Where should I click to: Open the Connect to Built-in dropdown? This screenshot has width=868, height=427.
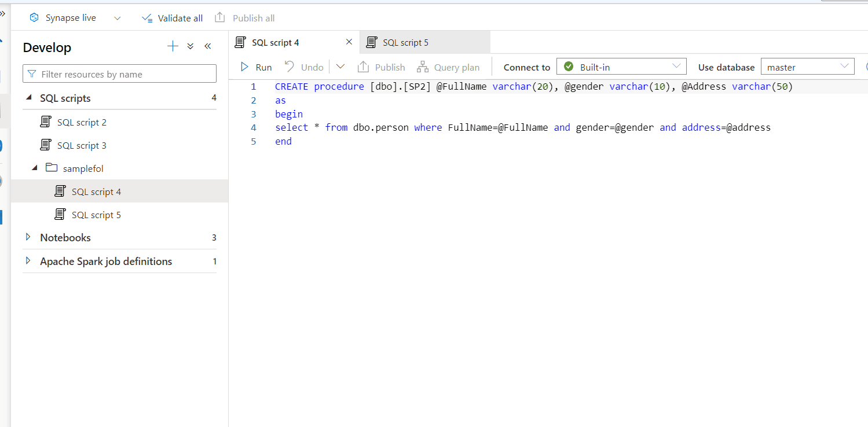coord(621,67)
